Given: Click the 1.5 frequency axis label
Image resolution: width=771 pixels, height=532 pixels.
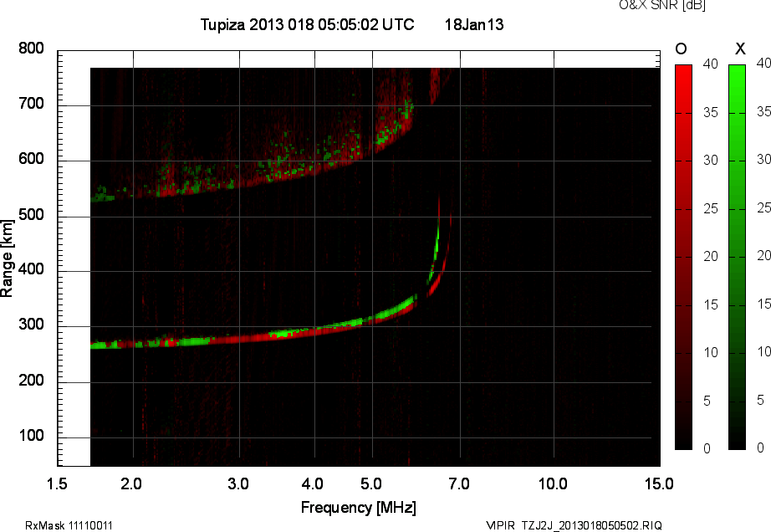Looking at the screenshot, I should click(x=57, y=484).
